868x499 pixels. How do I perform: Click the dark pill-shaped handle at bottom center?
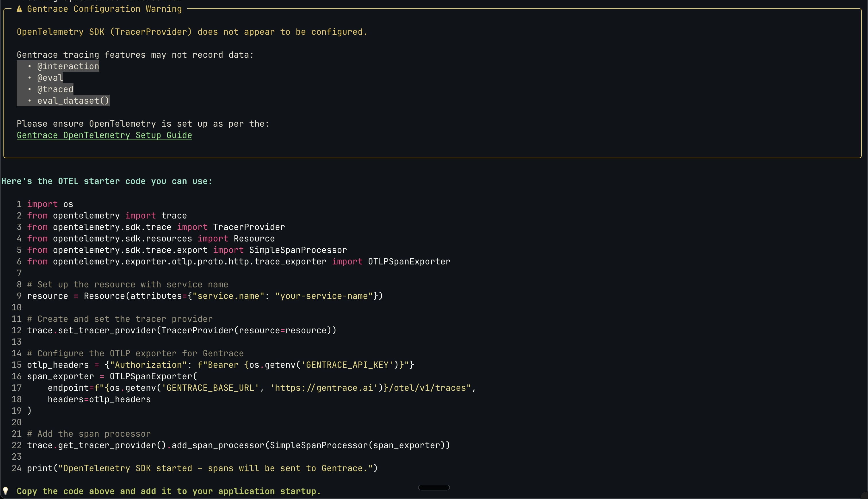(x=434, y=487)
